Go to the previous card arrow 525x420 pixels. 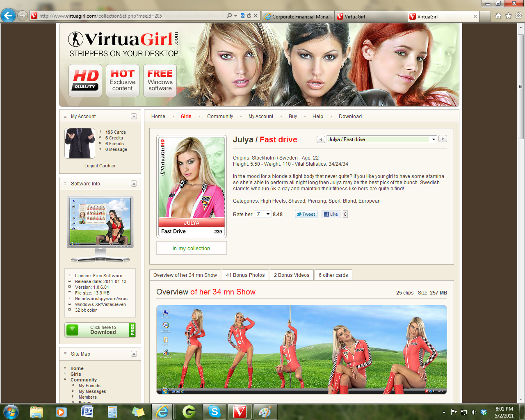tap(321, 139)
